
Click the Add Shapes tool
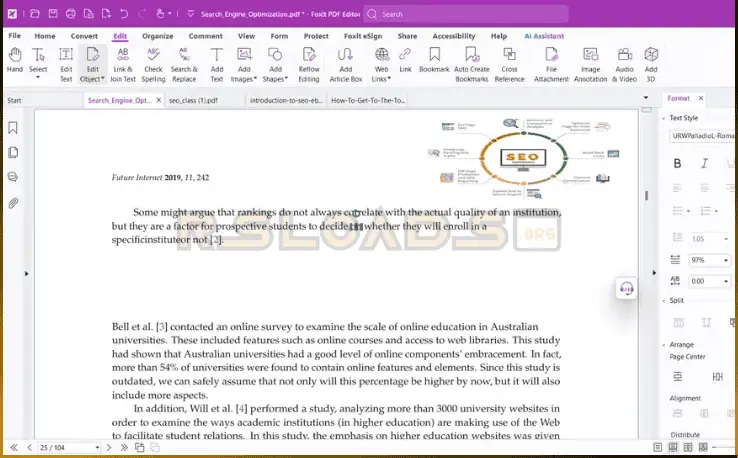tap(275, 65)
